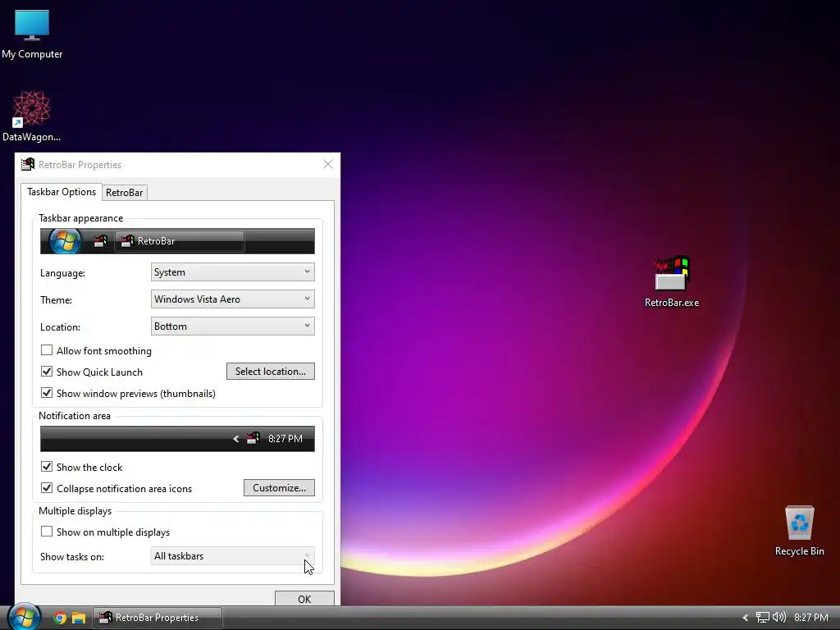
Task: Toggle Show the clock checkbox
Action: 47,467
